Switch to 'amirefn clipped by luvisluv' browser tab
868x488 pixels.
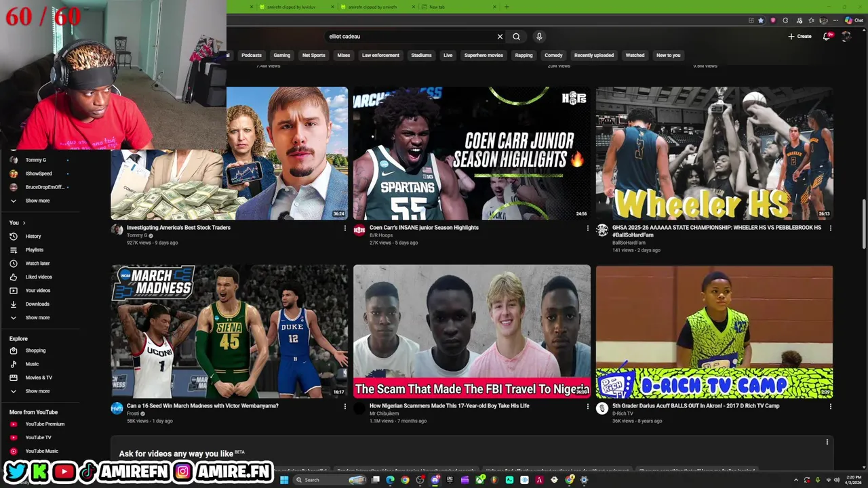point(295,7)
